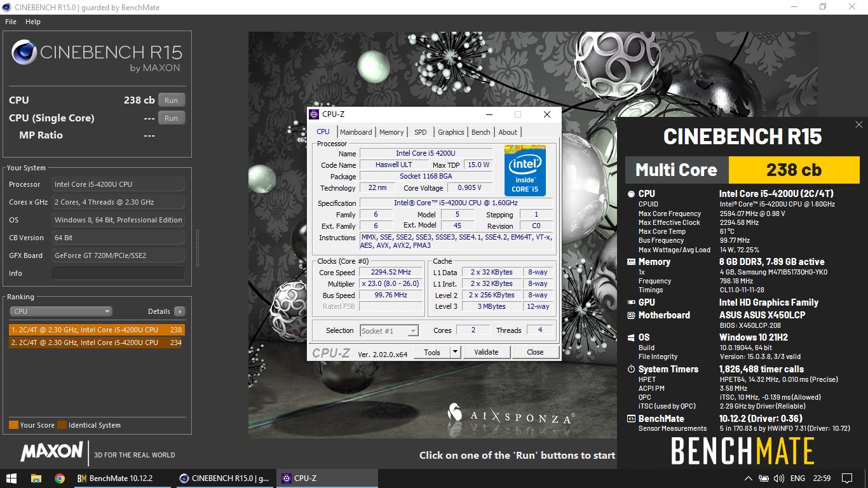
Task: Close the BenchMate result panel
Action: 859,125
